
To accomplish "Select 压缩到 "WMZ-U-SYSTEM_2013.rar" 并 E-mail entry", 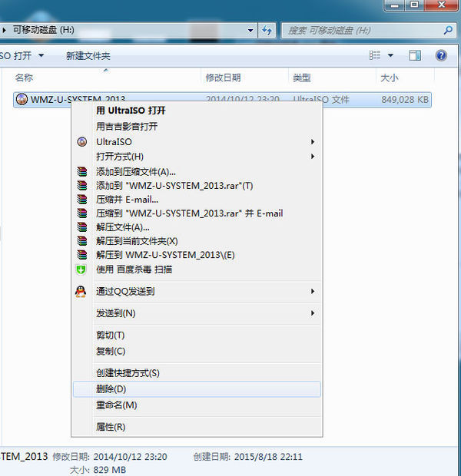I will coord(197,213).
